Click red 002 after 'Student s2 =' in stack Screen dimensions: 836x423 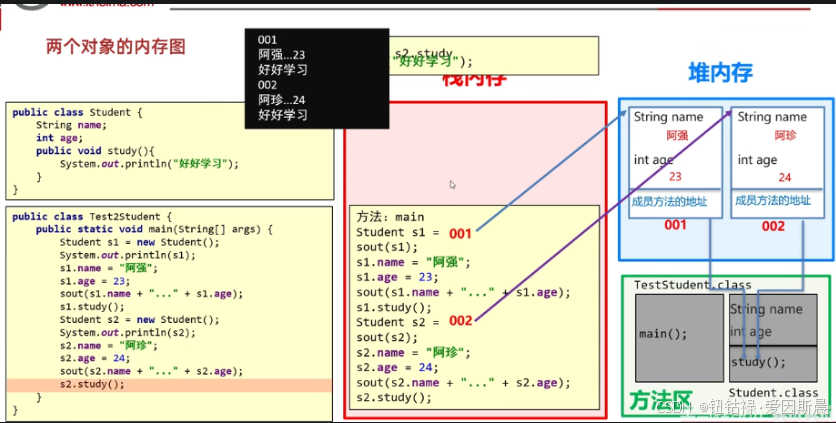[461, 321]
